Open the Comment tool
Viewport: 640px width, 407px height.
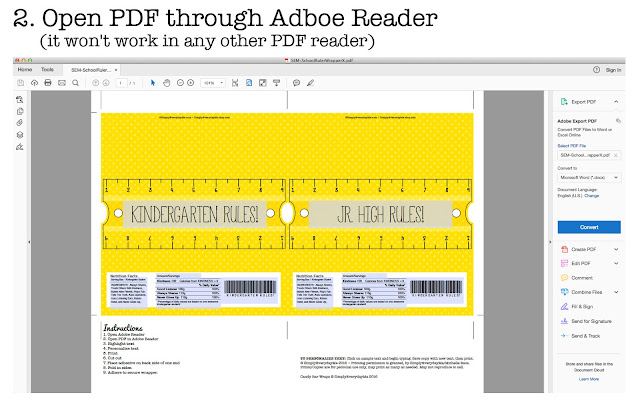582,278
